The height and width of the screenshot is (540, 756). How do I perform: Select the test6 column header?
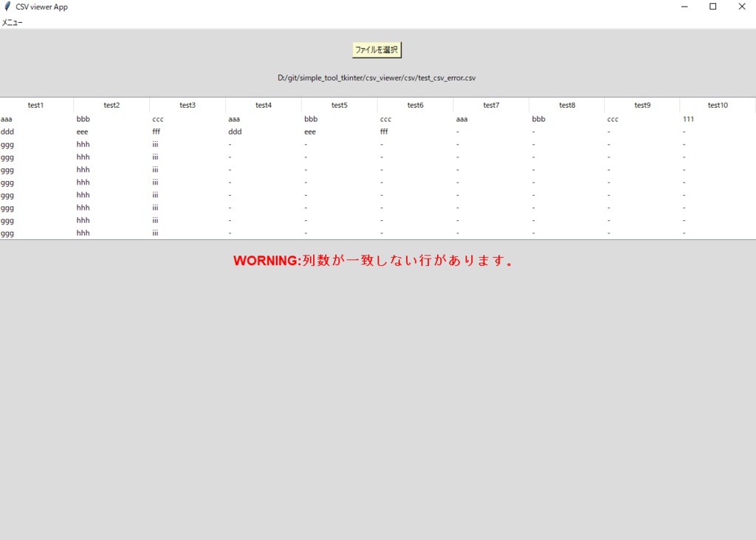tap(415, 105)
